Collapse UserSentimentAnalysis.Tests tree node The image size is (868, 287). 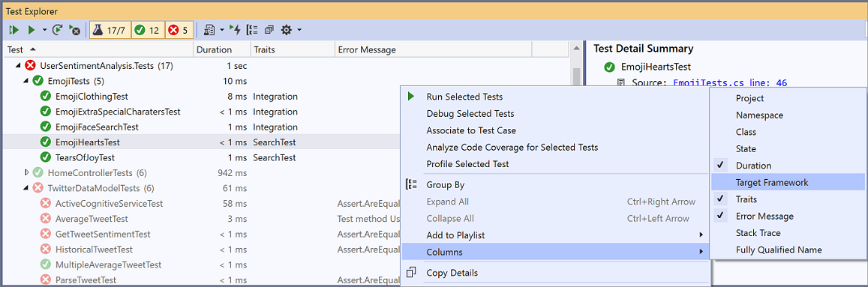(18, 66)
